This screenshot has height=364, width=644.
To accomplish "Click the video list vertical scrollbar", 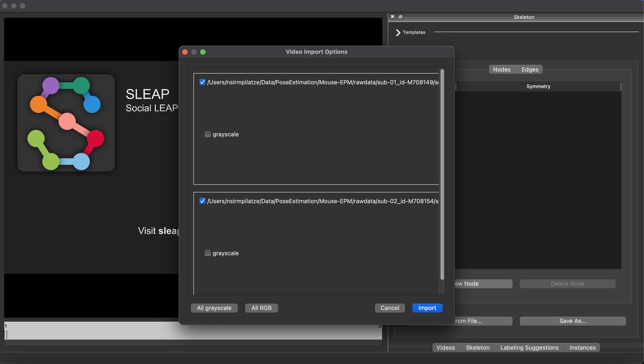I will pos(442,175).
